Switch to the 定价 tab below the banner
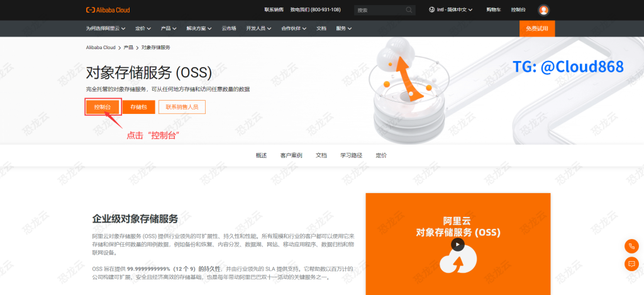Viewport: 644px width, 295px height. point(381,155)
